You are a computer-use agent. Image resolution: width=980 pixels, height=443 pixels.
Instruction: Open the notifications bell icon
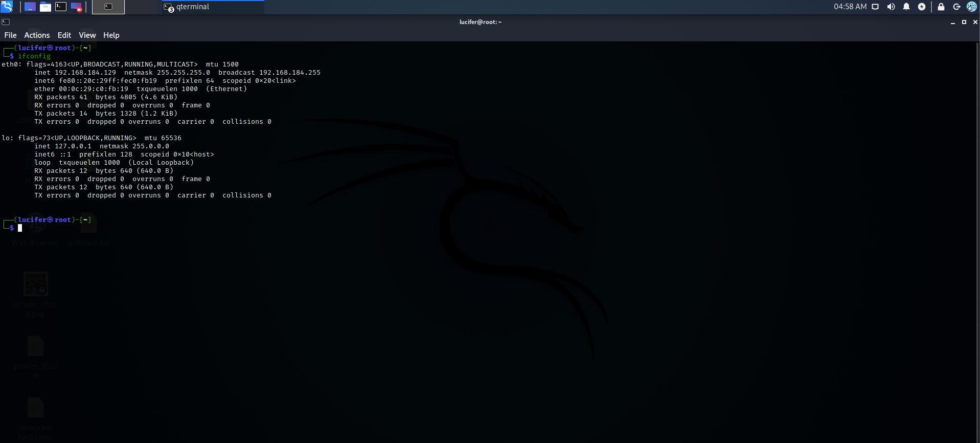[906, 7]
